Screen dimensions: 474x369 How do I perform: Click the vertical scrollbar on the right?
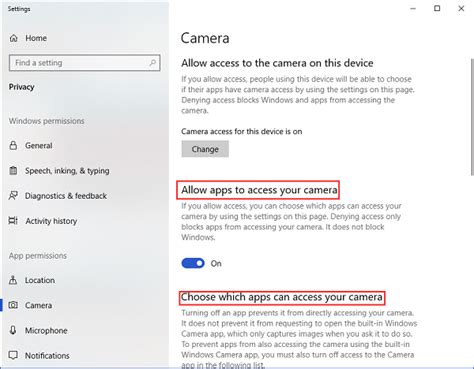(472, 117)
